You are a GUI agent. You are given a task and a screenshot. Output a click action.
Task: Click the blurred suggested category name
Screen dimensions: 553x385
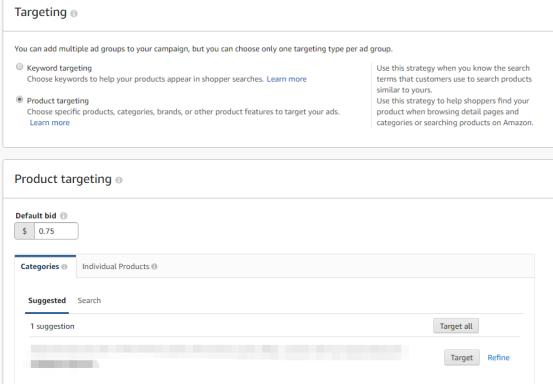[x=216, y=356]
